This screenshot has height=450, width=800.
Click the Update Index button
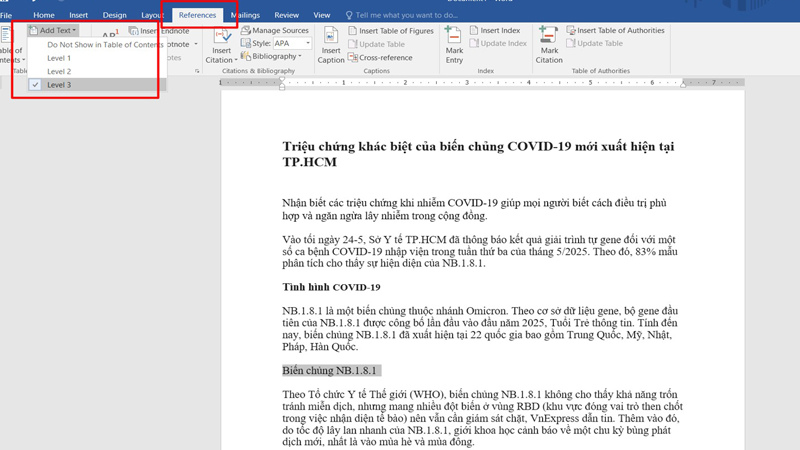498,43
